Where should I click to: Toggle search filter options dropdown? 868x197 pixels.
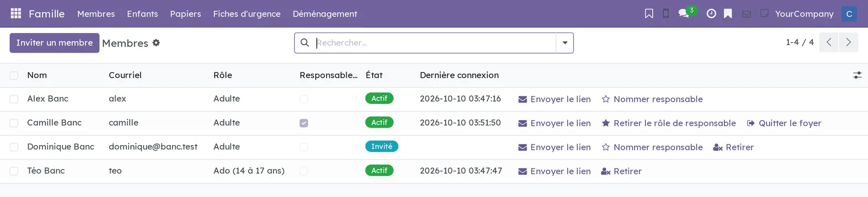565,43
